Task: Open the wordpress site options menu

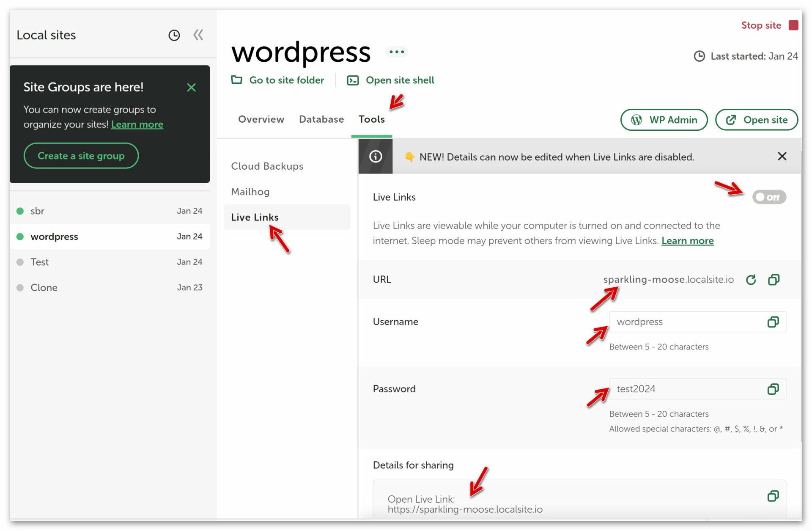Action: coord(396,52)
